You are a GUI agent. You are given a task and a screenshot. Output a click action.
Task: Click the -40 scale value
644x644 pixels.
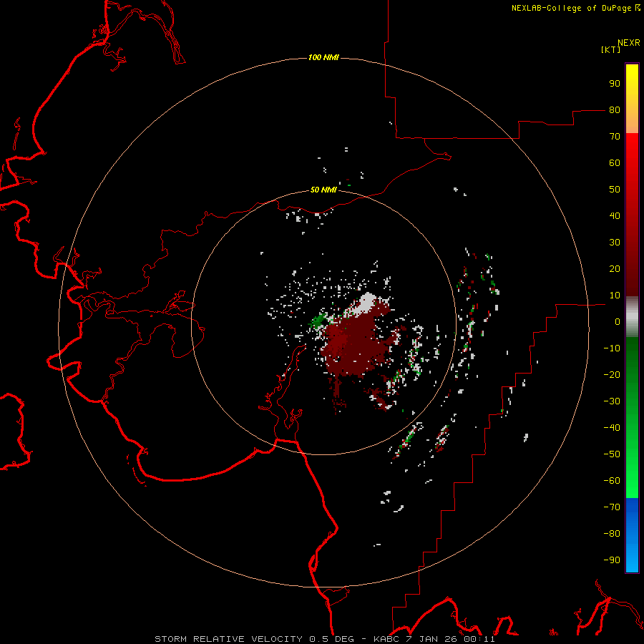(x=612, y=428)
